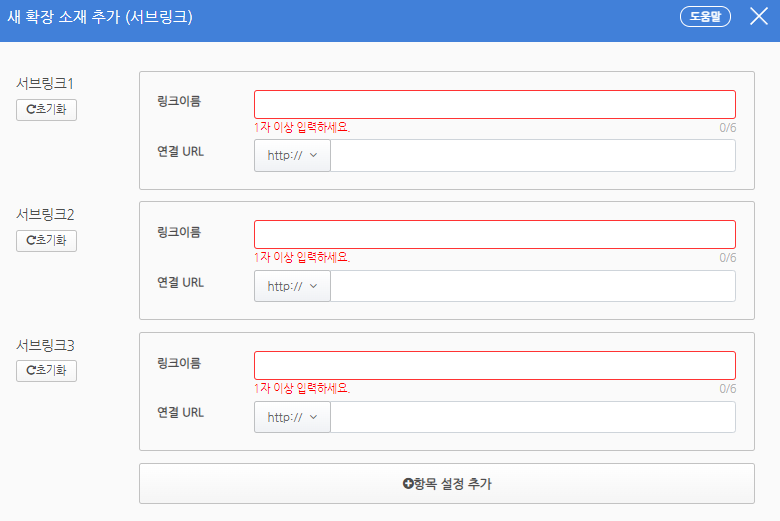Click the 링크이름 label in 서브링크2

point(179,232)
